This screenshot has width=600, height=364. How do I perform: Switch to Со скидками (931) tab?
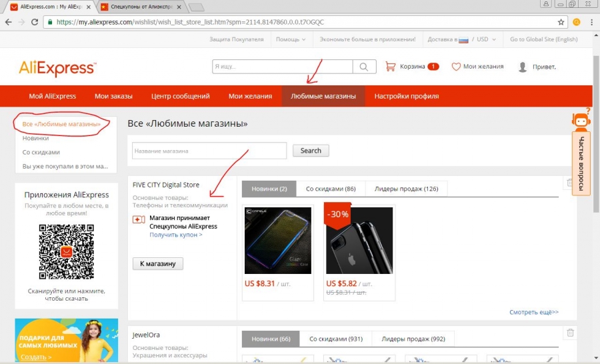pyautogui.click(x=336, y=339)
